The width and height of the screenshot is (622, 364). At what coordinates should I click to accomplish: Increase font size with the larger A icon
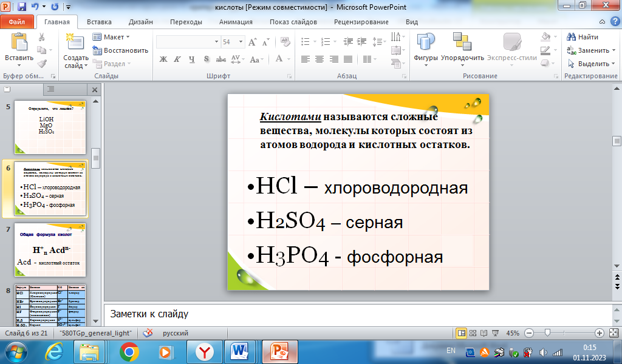252,42
